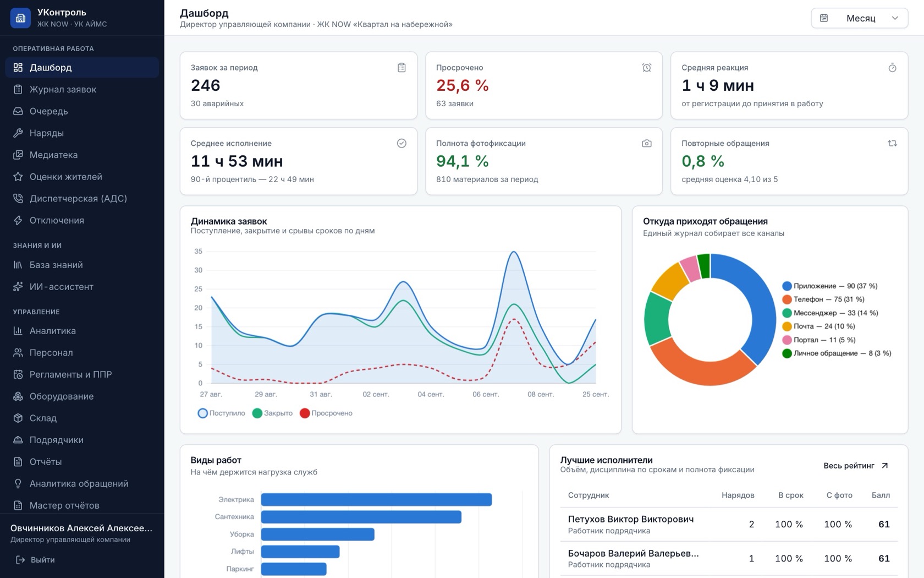The image size is (924, 578).
Task: Click the Уборка bar in Виды работ
Action: click(x=318, y=535)
